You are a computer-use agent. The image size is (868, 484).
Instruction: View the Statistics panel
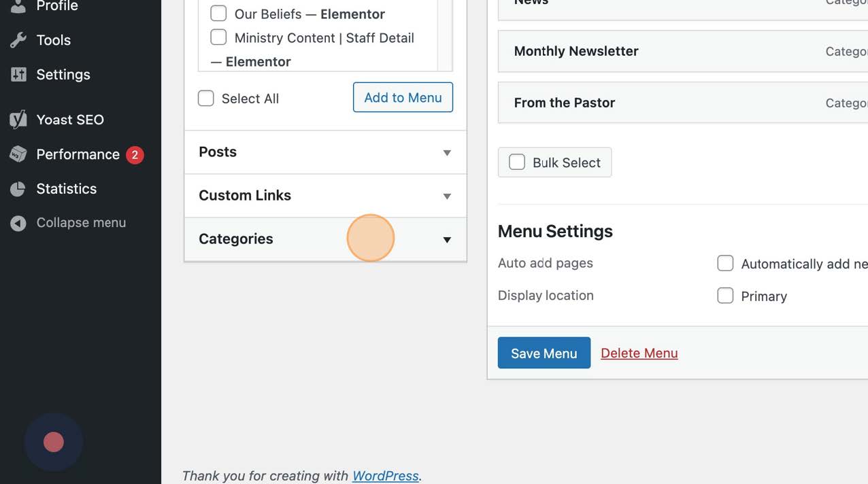pos(66,188)
